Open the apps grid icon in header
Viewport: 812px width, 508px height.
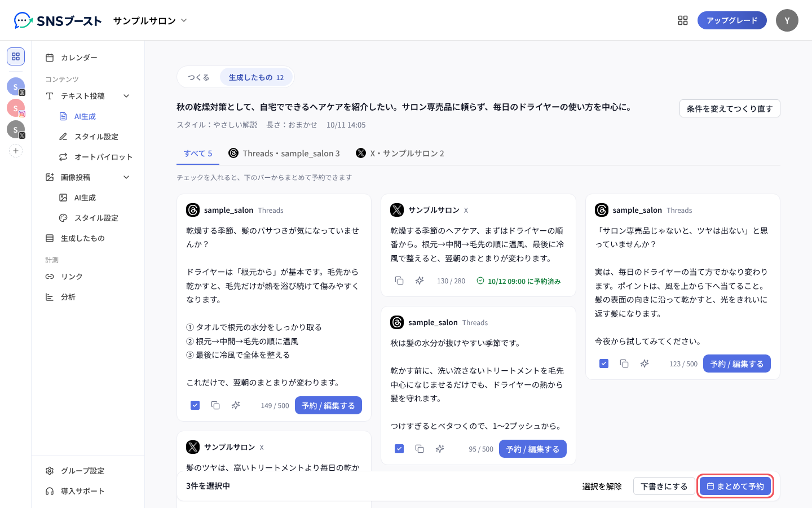pos(683,20)
